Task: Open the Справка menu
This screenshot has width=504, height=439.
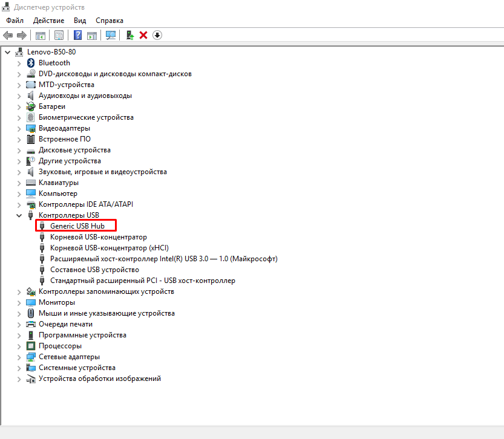Action: (110, 21)
